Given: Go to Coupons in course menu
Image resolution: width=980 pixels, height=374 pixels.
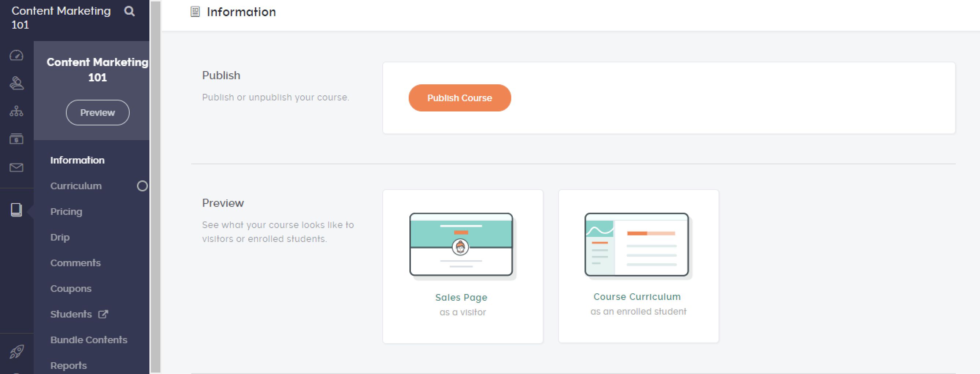Looking at the screenshot, I should pos(71,289).
